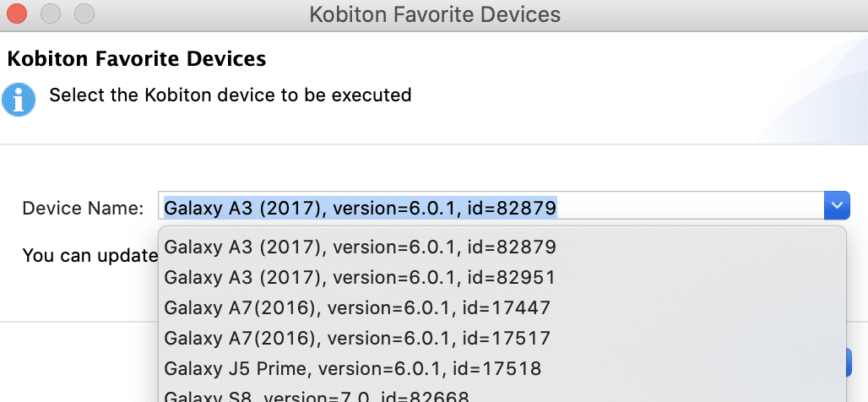Click the Device Name combo box field
The height and width of the screenshot is (402, 868).
[490, 207]
